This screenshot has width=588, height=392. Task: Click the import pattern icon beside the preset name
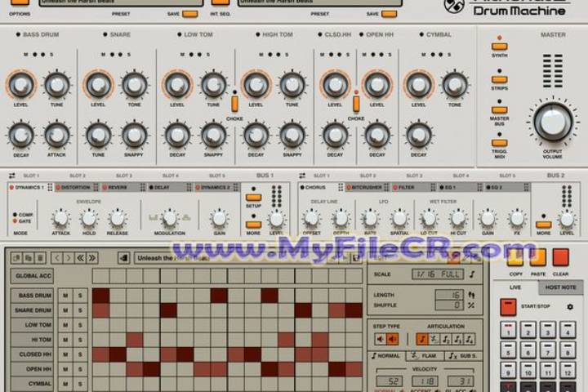124,258
